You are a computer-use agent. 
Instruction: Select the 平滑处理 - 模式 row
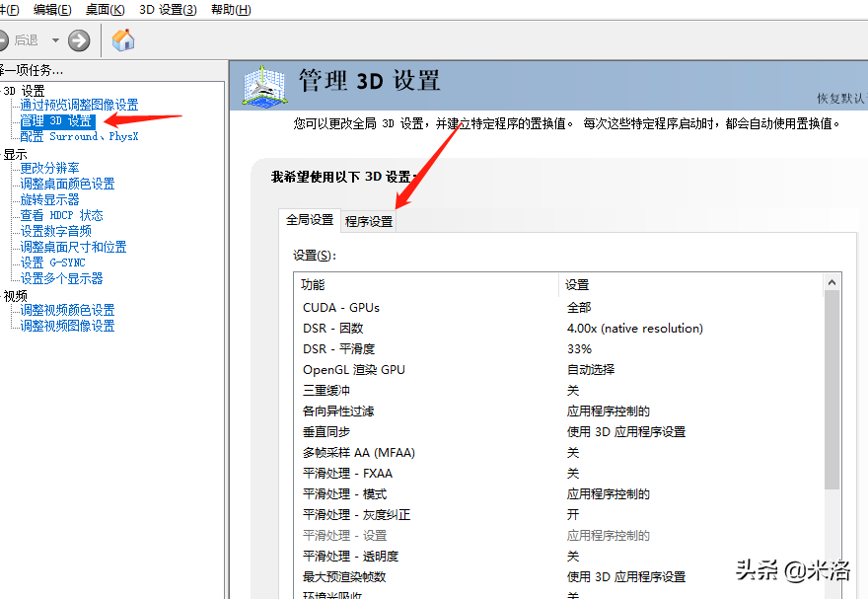click(x=559, y=494)
